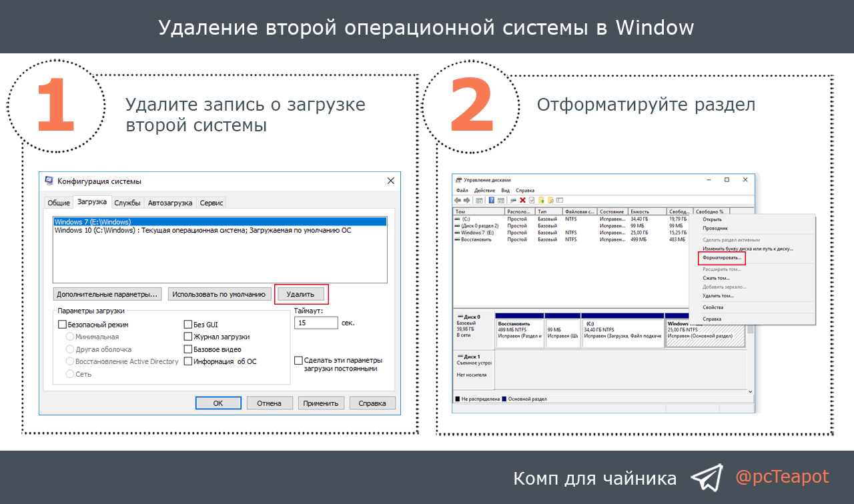Enable the Базовое видео checkbox
Viewport: 854px width, 504px height.
(188, 349)
